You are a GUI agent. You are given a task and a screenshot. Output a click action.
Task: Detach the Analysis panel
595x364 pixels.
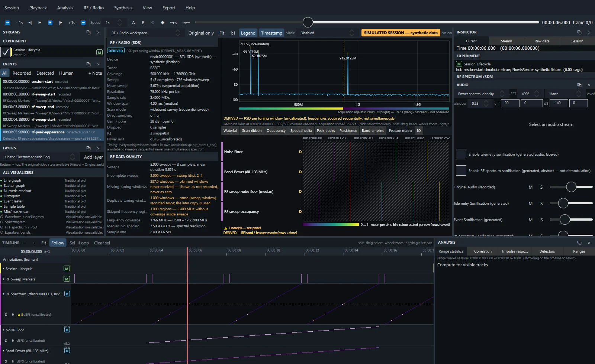(x=579, y=243)
